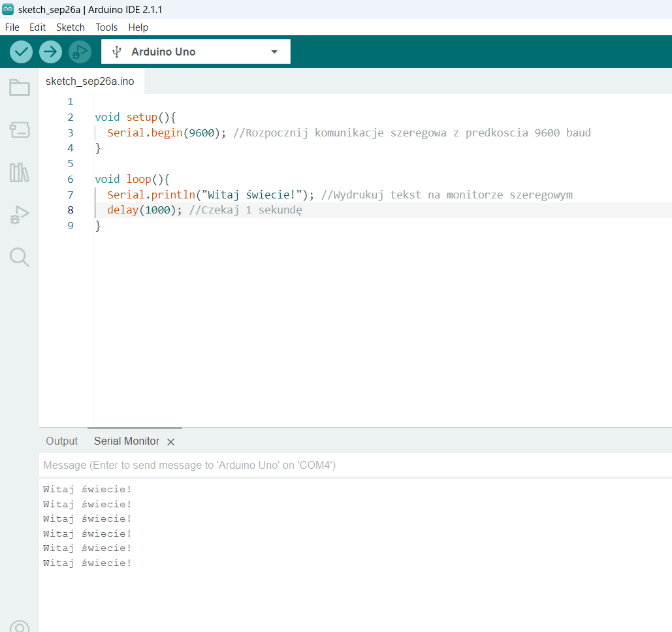Open the Sketch menu
This screenshot has height=632, width=672.
point(71,27)
